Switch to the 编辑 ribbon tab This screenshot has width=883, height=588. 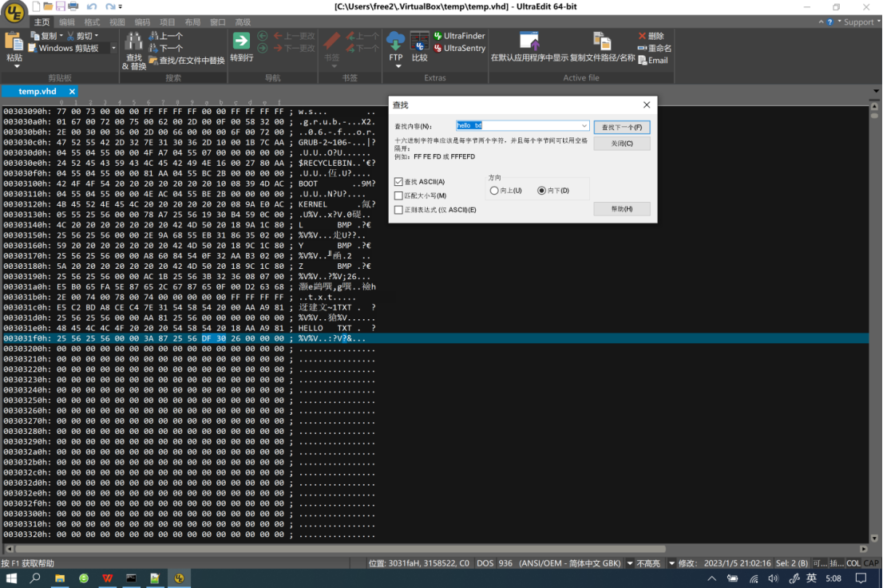coord(67,22)
